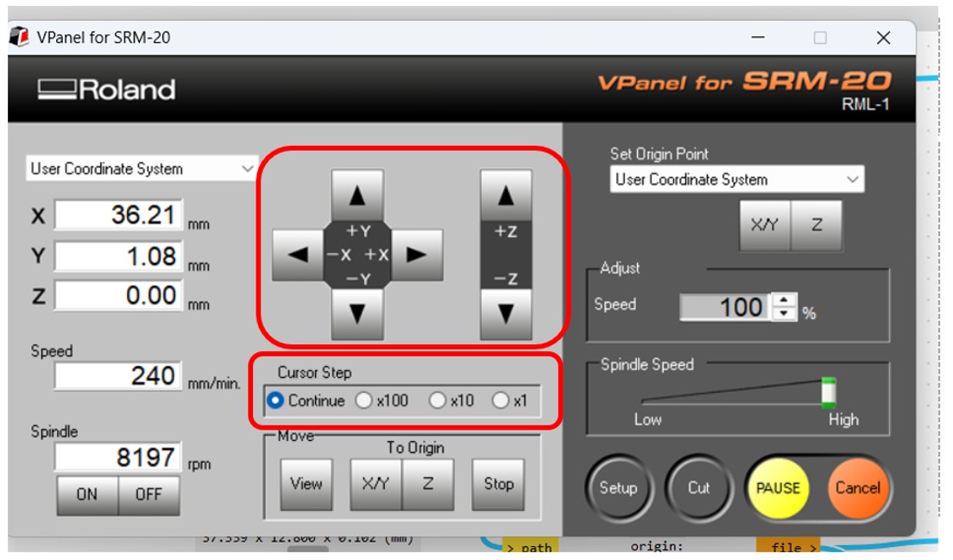The height and width of the screenshot is (560, 953).
Task: Click 'file' label in background window
Action: pyautogui.click(x=786, y=547)
